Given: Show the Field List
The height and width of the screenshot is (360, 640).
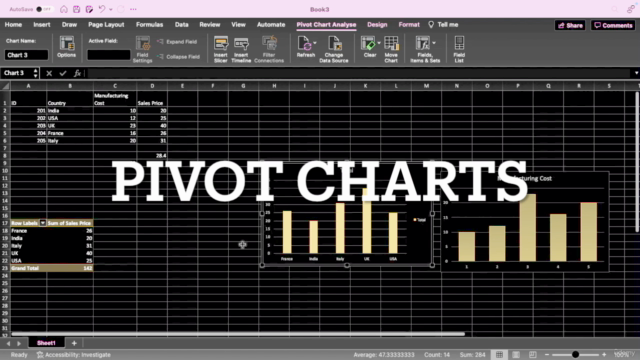Looking at the screenshot, I should [x=459, y=49].
